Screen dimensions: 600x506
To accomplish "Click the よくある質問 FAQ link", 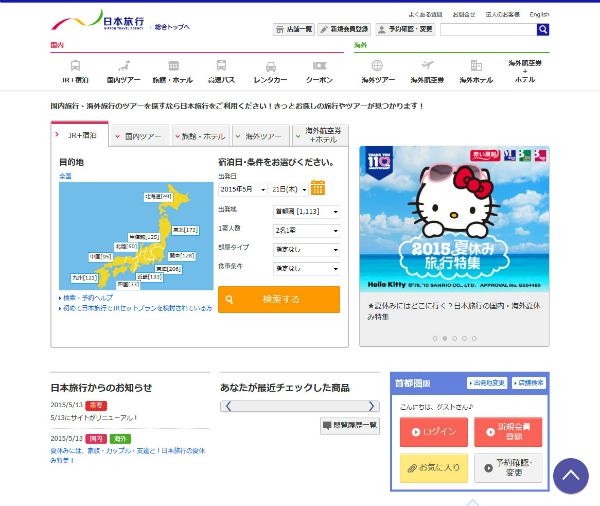I will click(425, 15).
